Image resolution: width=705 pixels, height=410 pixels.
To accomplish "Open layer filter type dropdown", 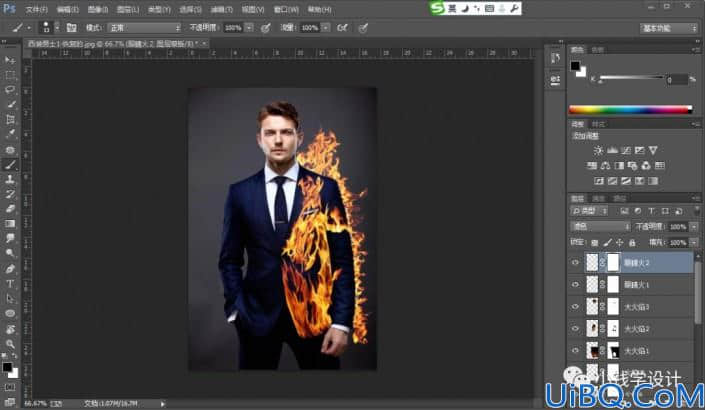I will pos(589,211).
